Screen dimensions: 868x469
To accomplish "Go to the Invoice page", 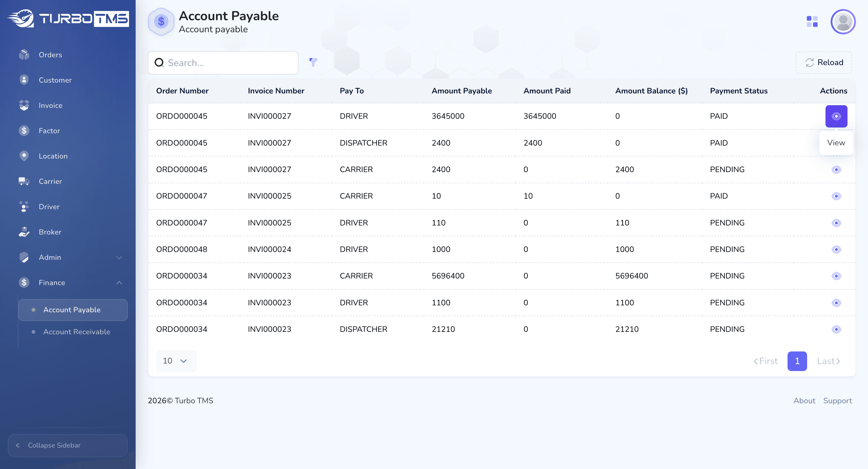I will (50, 105).
